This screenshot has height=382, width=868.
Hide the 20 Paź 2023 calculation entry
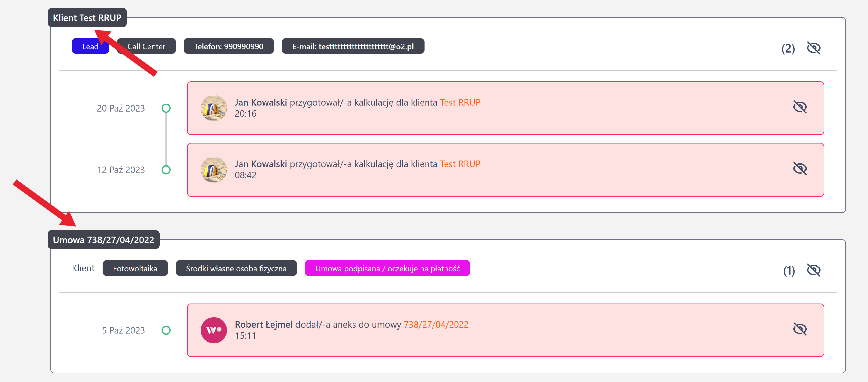tap(800, 107)
